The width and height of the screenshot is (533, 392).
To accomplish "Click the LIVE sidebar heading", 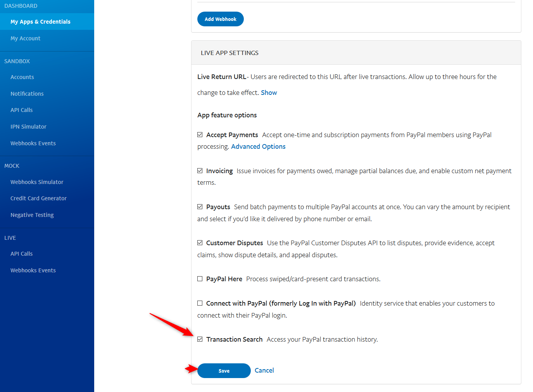I will point(10,238).
